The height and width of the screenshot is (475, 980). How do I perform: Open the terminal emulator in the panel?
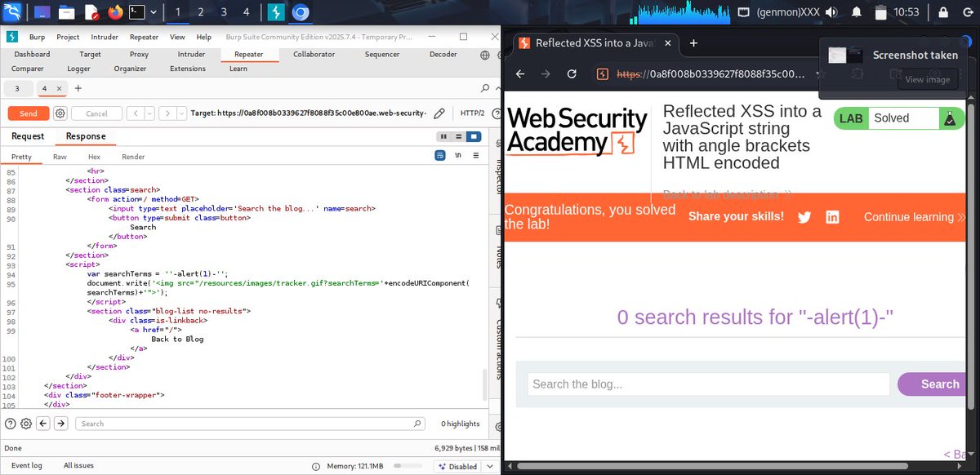point(137,12)
